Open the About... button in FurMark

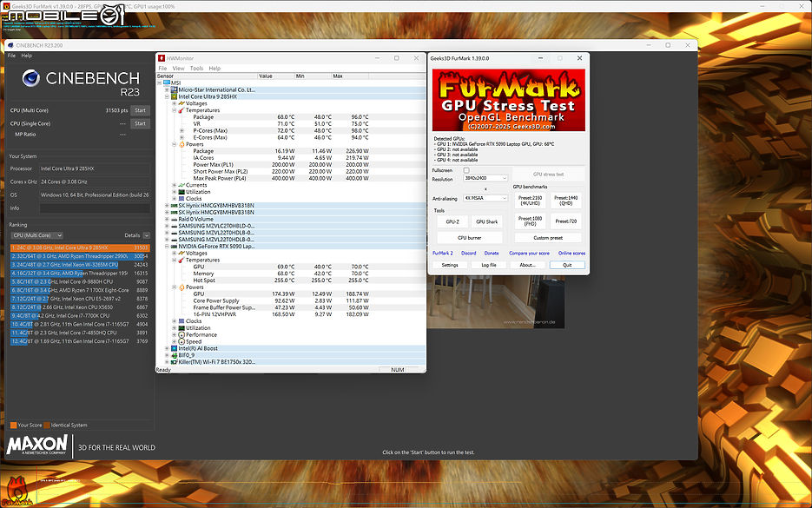pyautogui.click(x=528, y=265)
